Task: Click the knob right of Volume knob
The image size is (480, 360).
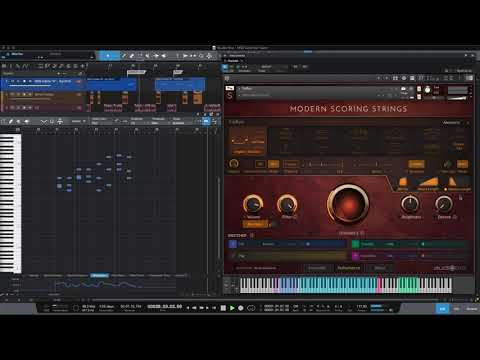Action: (287, 204)
